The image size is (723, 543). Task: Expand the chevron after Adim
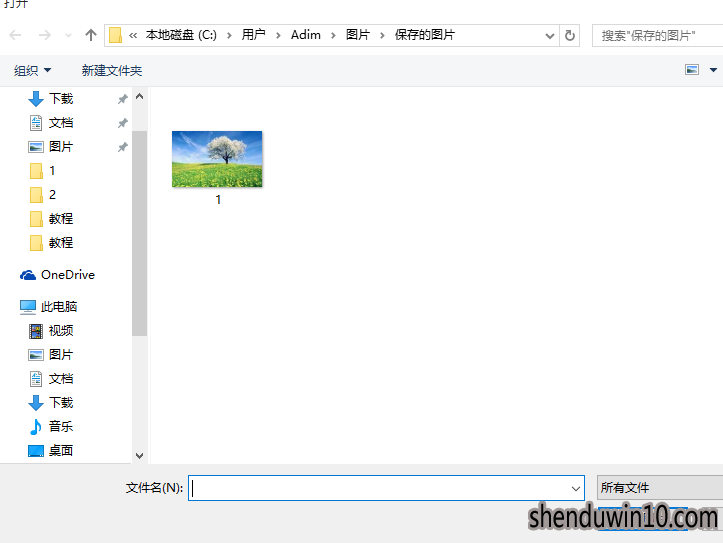pos(333,35)
